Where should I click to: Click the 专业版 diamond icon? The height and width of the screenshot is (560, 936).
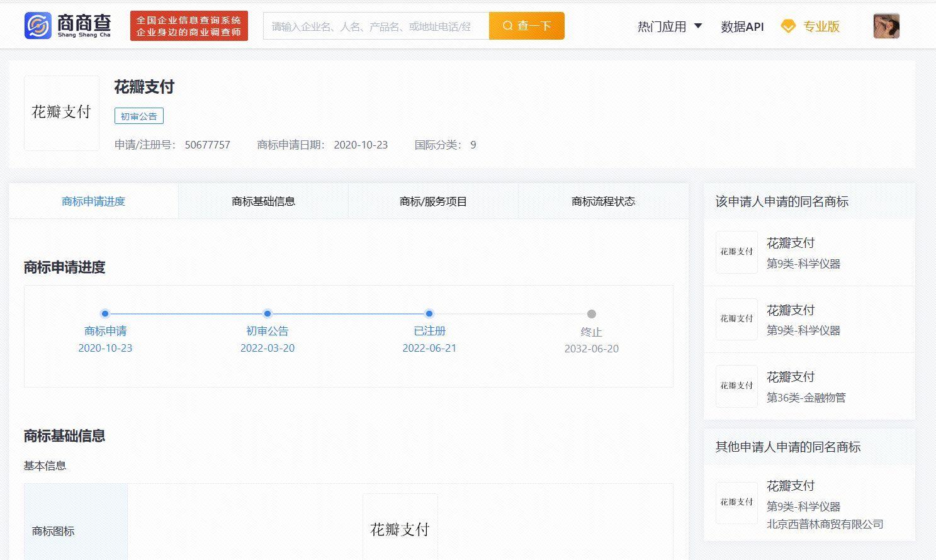(x=788, y=26)
